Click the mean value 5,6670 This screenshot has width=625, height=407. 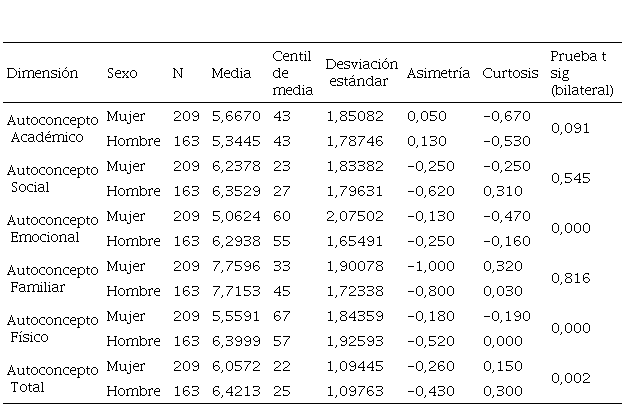click(231, 116)
